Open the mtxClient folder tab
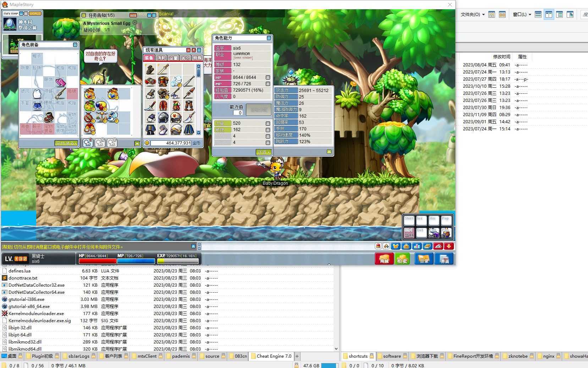The width and height of the screenshot is (588, 368). [x=147, y=356]
